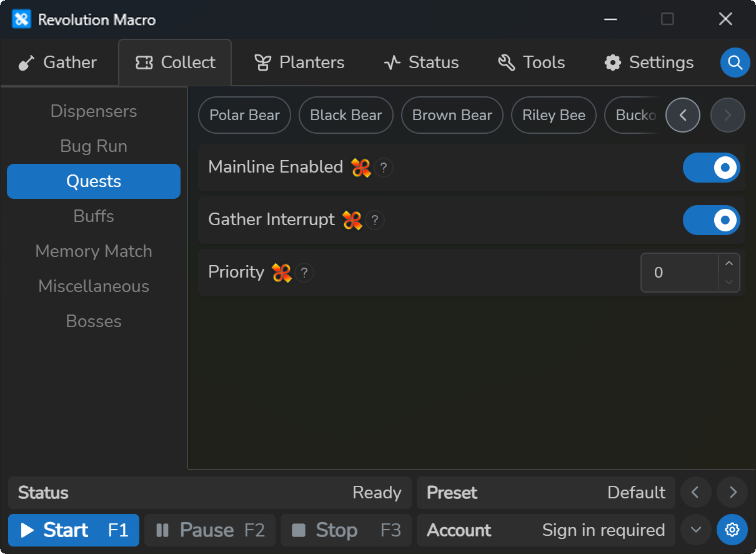Switch to next preset with right chevron
This screenshot has height=554, width=756.
[733, 493]
